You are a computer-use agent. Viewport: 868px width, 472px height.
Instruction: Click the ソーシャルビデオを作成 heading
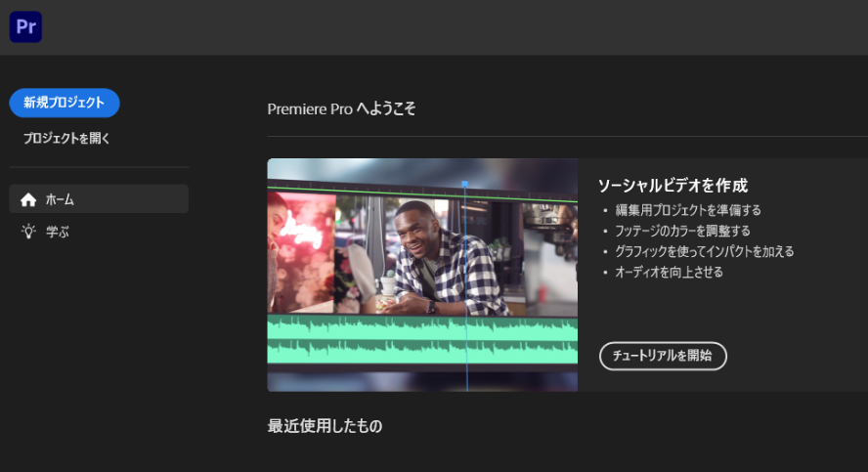pos(673,186)
